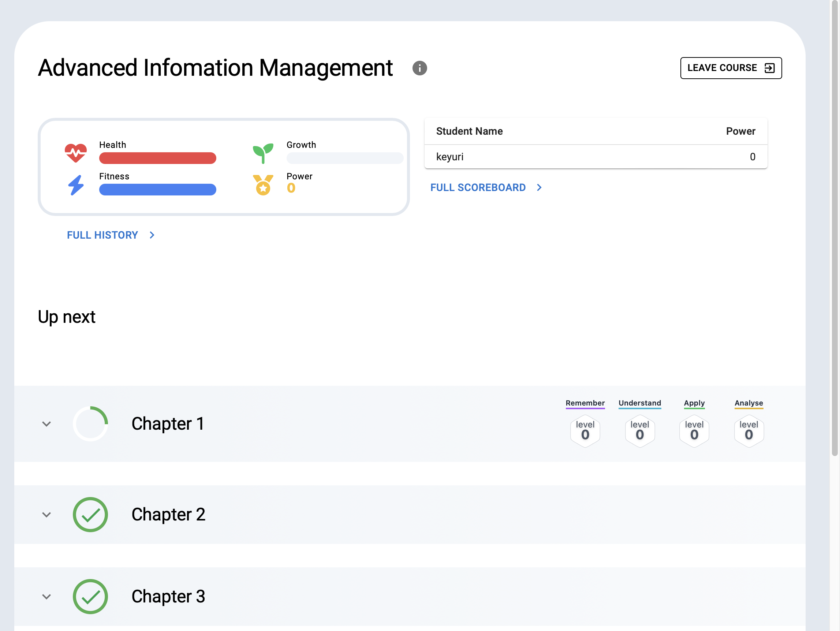Screen dimensions: 840x631
Task: Click the Chapter 2 completed checkmark
Action: click(90, 515)
